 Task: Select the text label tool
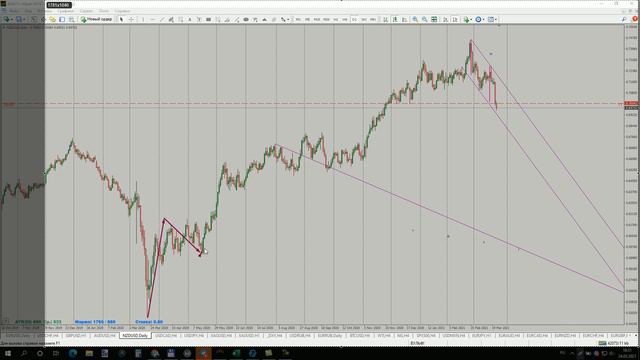199,19
